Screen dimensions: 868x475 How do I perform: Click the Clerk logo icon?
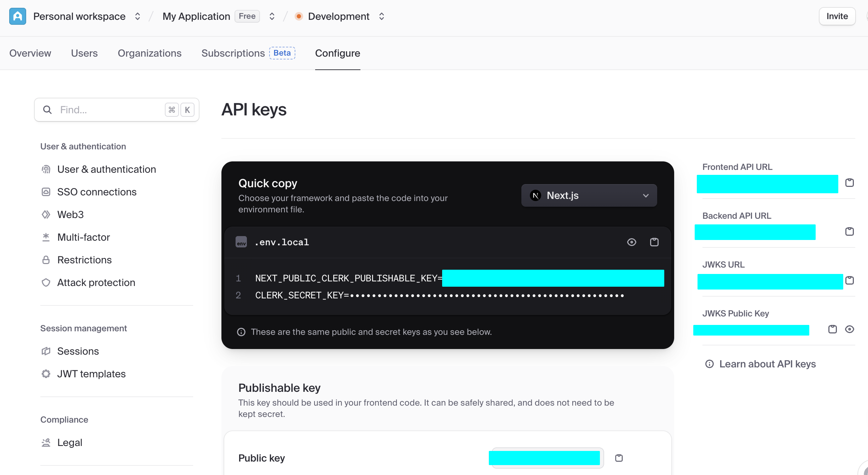point(18,16)
